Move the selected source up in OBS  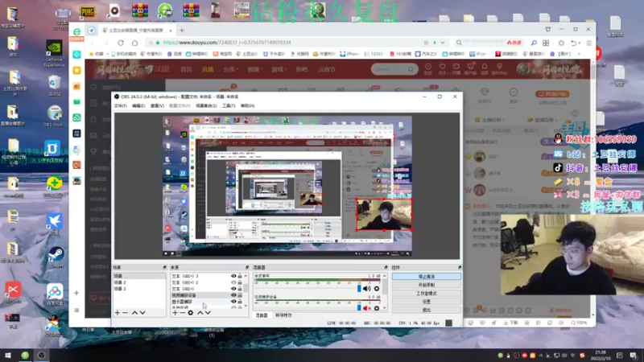tap(200, 313)
